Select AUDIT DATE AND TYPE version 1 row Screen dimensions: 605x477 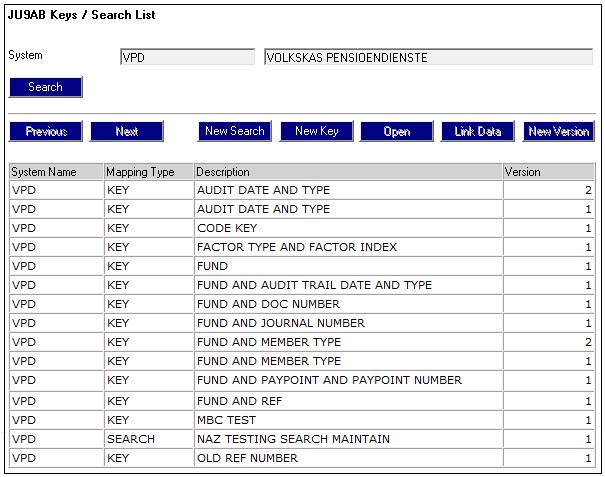tap(302, 209)
